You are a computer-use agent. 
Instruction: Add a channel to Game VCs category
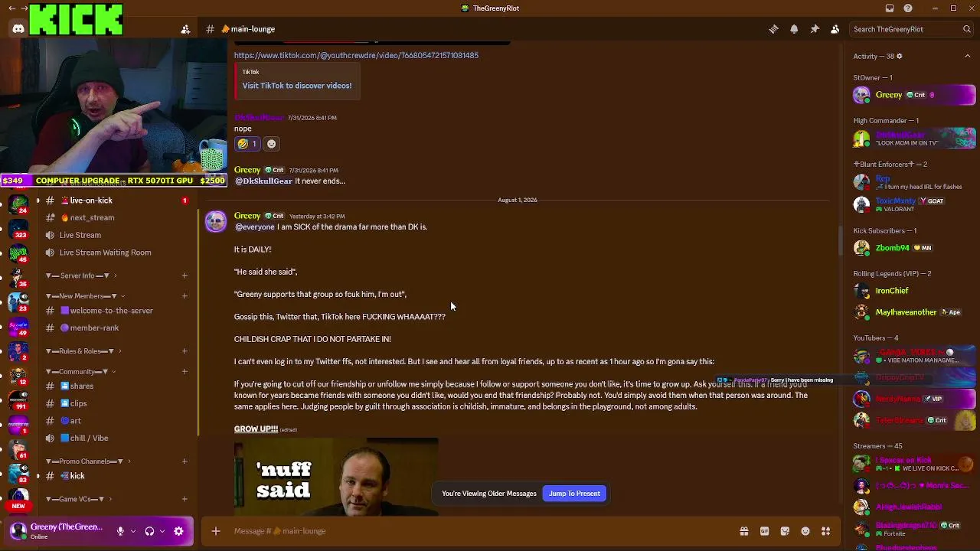coord(185,499)
